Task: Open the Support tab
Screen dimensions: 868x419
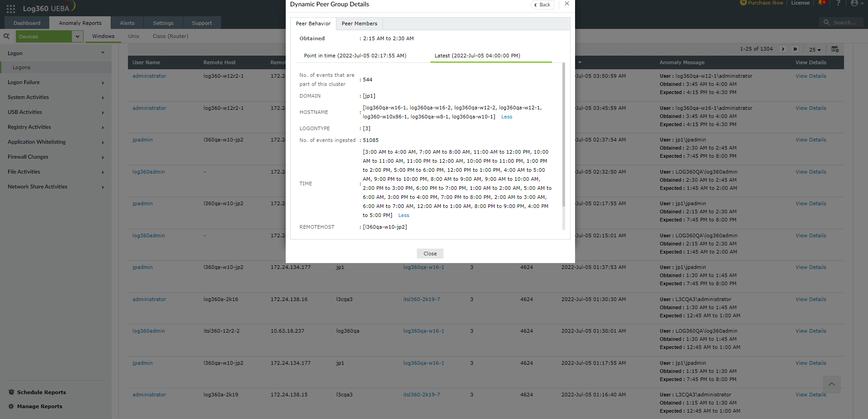Action: tap(202, 23)
